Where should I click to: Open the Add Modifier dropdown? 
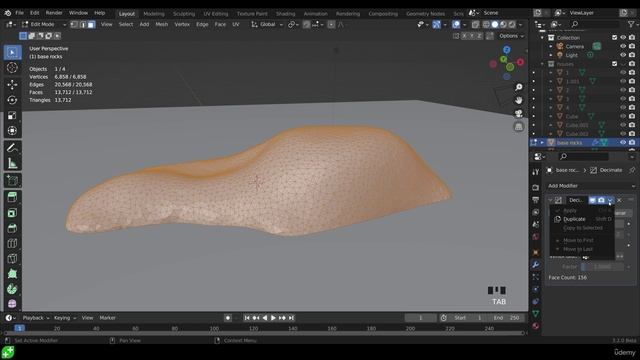tap(591, 186)
